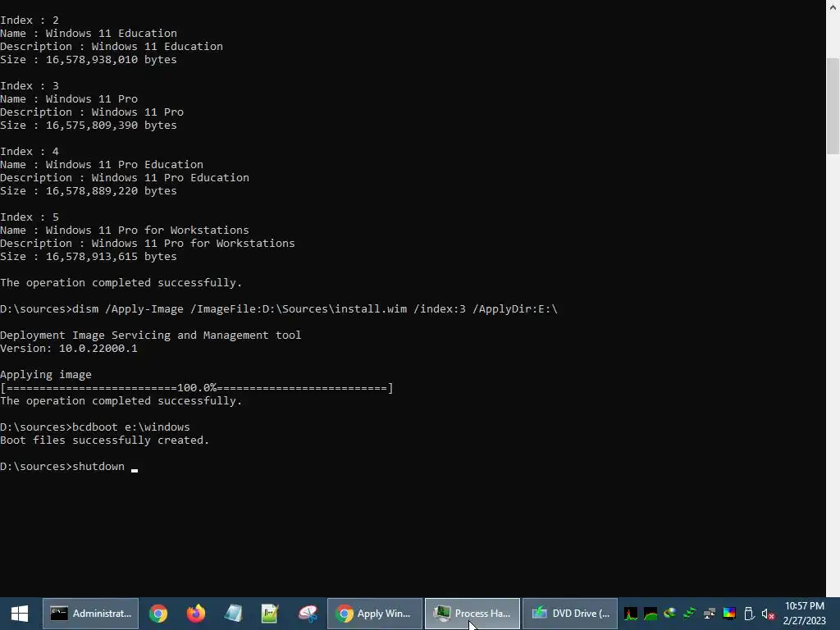Image resolution: width=840 pixels, height=630 pixels.
Task: Click the 100.0% progress bar line
Action: pos(197,388)
